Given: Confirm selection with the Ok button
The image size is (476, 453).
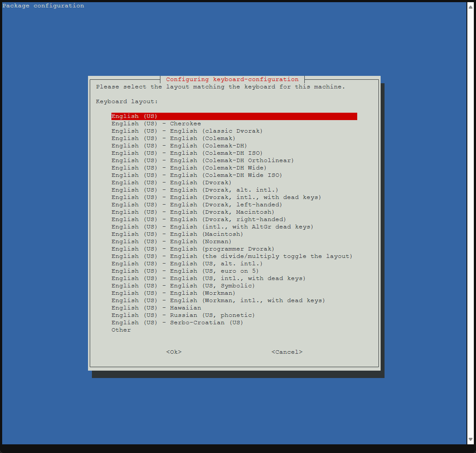Looking at the screenshot, I should tap(173, 352).
